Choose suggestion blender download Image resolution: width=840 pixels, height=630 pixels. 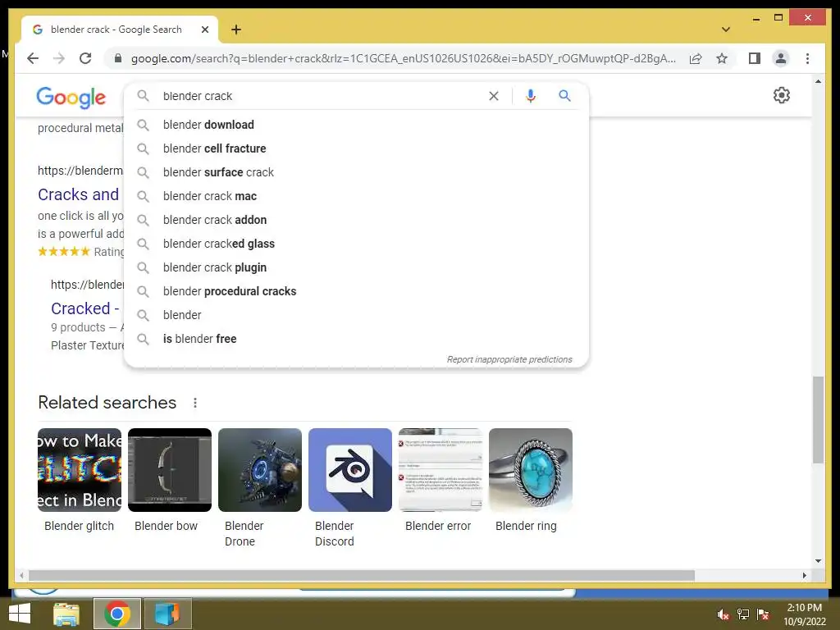(356, 125)
